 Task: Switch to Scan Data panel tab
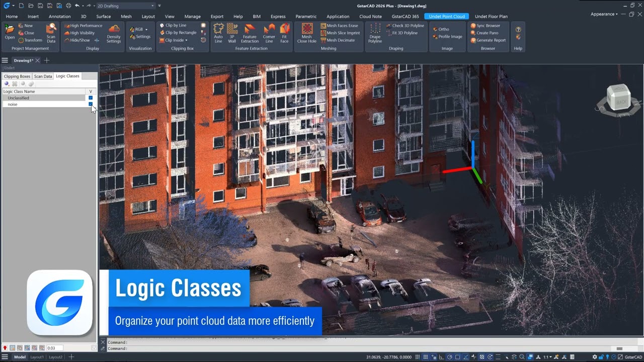click(43, 76)
